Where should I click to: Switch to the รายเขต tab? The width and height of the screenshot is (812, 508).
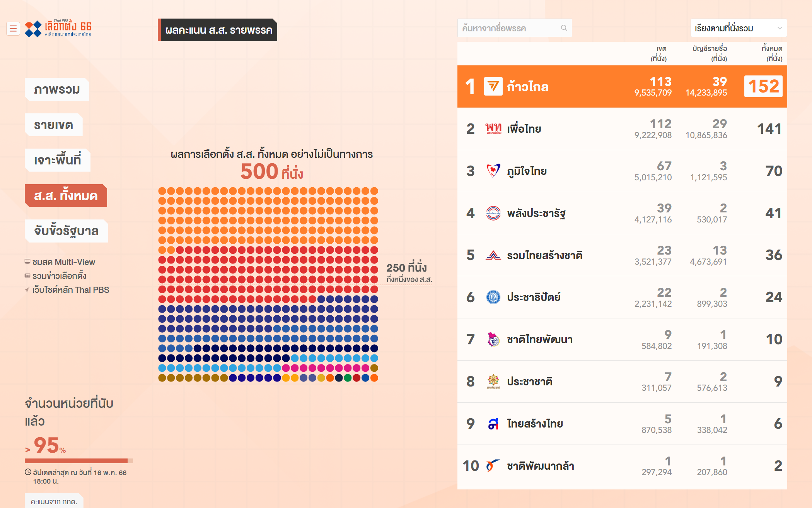(53, 125)
